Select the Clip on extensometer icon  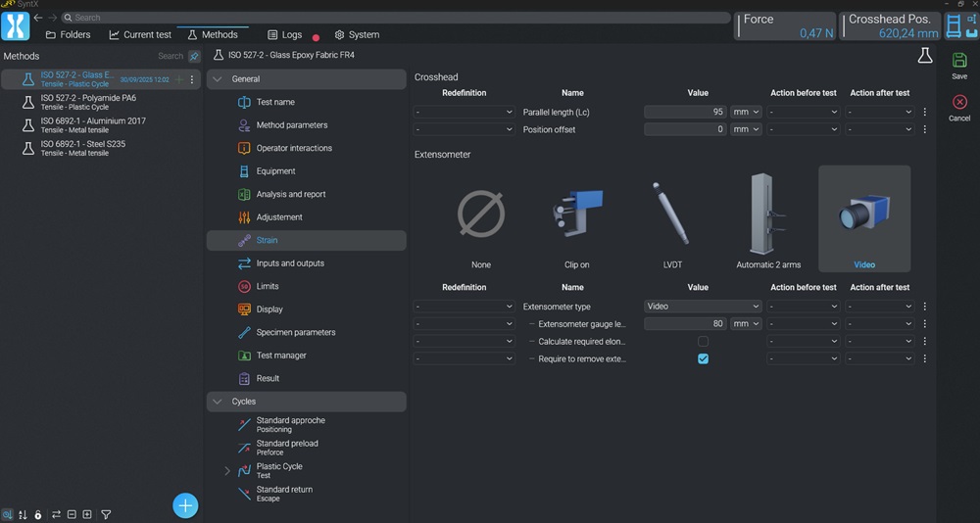click(x=577, y=217)
